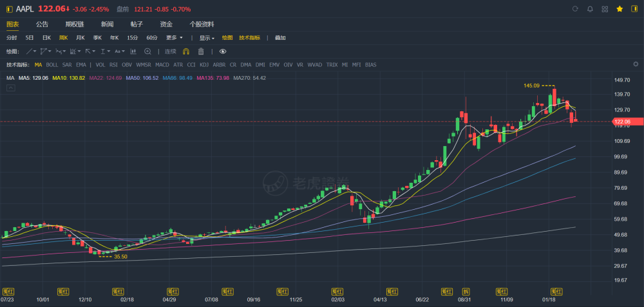This screenshot has width=644, height=307.
Task: Enable the BOLL indicator
Action: click(x=52, y=64)
